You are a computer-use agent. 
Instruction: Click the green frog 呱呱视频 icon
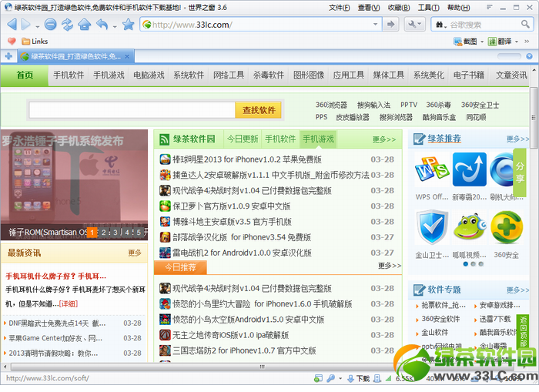[469, 227]
